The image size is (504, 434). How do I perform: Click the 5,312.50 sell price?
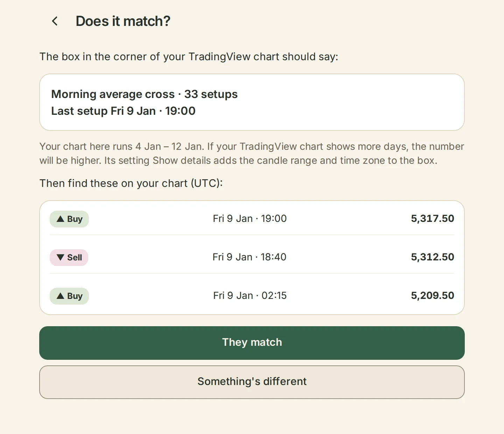pyautogui.click(x=433, y=257)
